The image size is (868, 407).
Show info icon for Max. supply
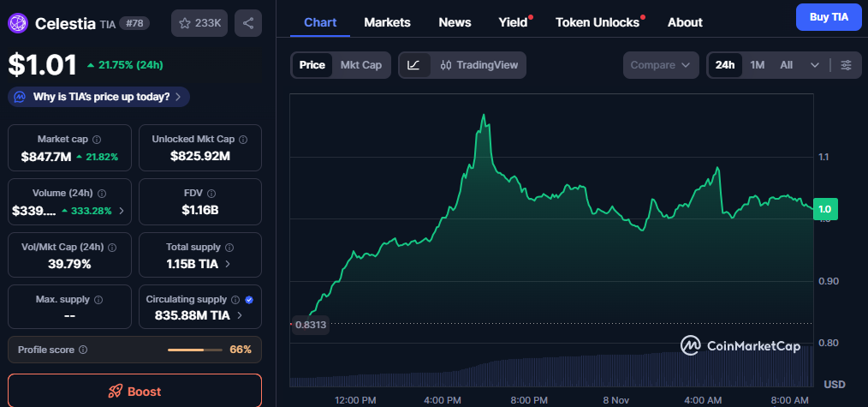98,300
